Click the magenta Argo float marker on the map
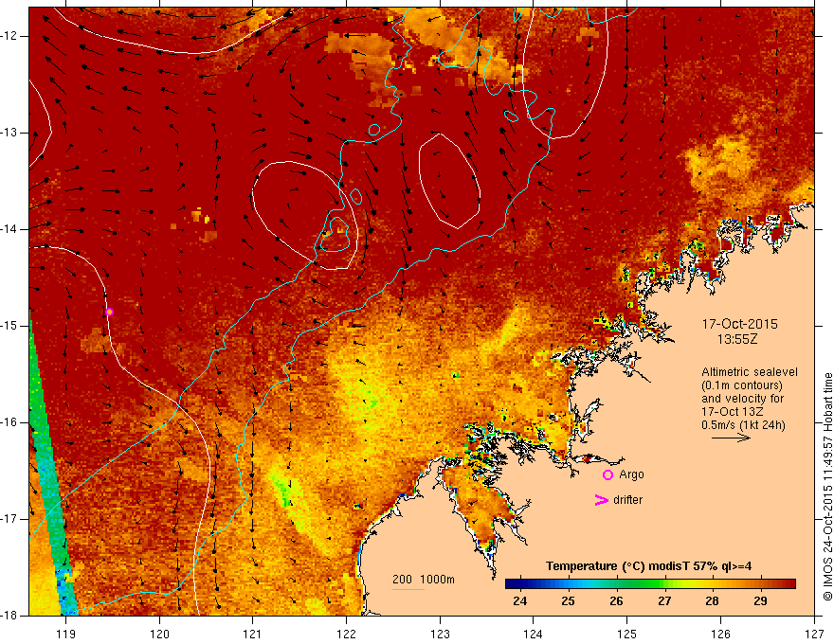The height and width of the screenshot is (644, 834). (109, 312)
